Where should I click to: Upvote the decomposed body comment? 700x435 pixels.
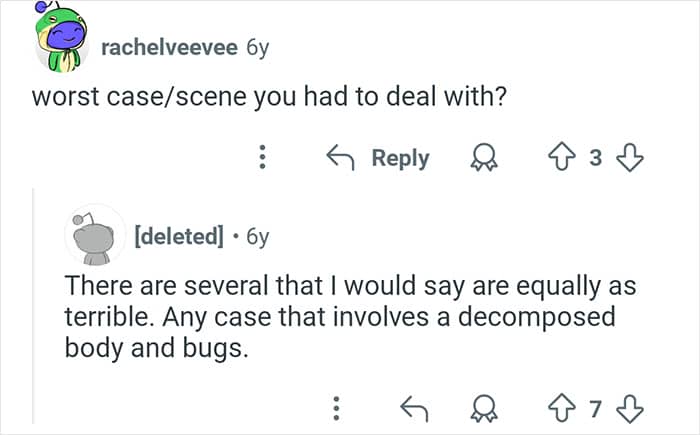(566, 406)
